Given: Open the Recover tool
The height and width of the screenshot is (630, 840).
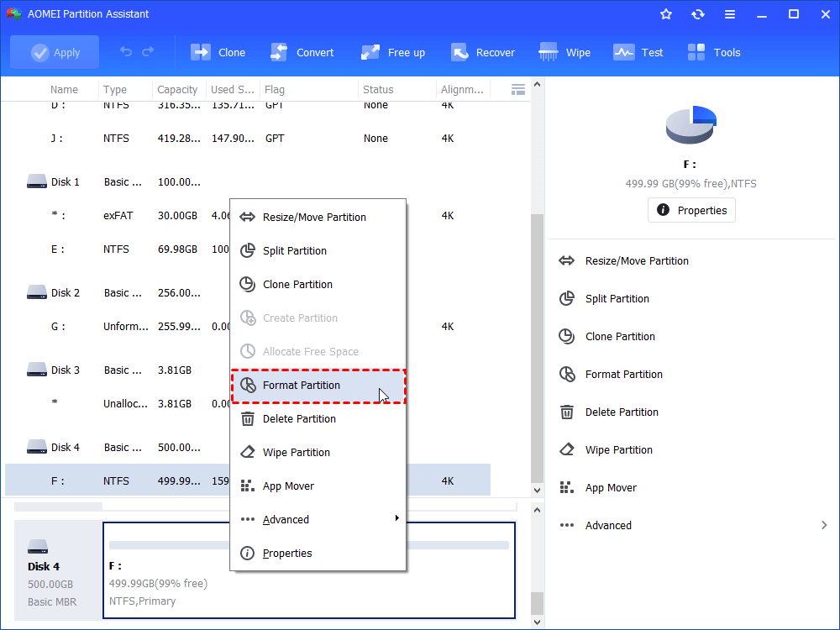Looking at the screenshot, I should tap(459, 52).
